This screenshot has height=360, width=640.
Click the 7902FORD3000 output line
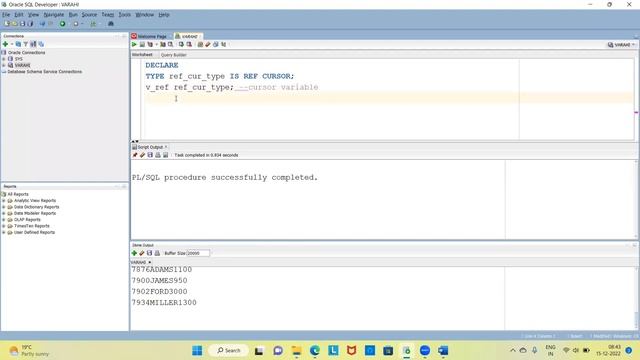click(160, 291)
